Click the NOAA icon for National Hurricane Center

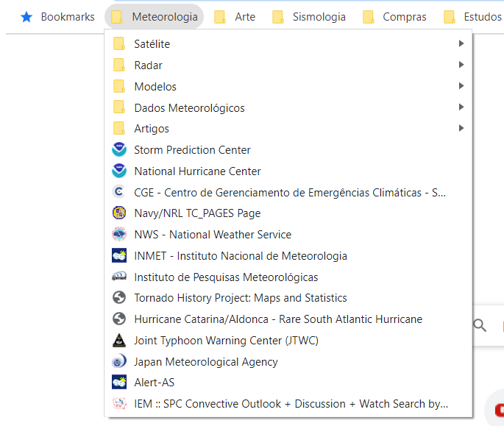tap(119, 171)
